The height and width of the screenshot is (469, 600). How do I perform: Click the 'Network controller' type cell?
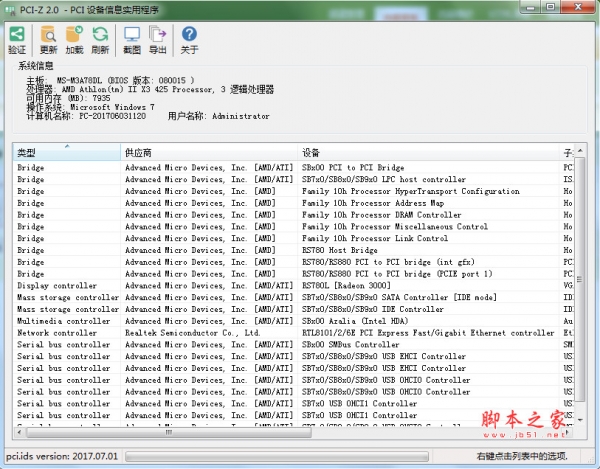pos(57,333)
